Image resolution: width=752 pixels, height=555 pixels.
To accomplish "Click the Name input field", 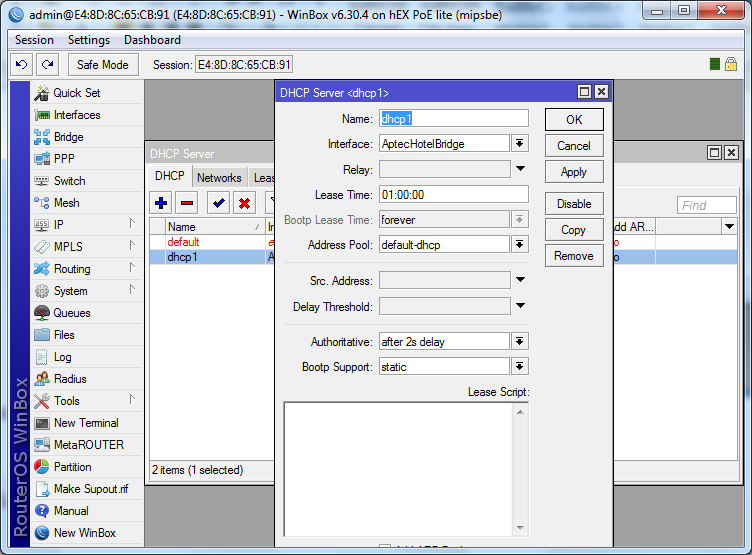I will pos(454,118).
